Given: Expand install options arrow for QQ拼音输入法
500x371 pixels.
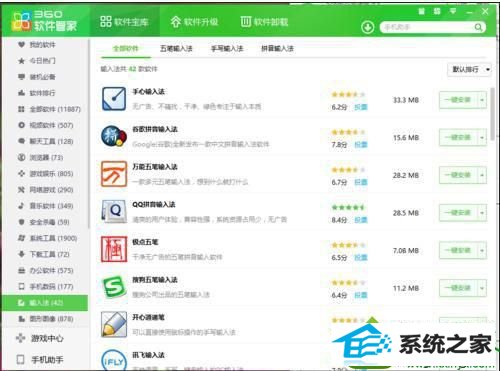Looking at the screenshot, I should [x=482, y=213].
